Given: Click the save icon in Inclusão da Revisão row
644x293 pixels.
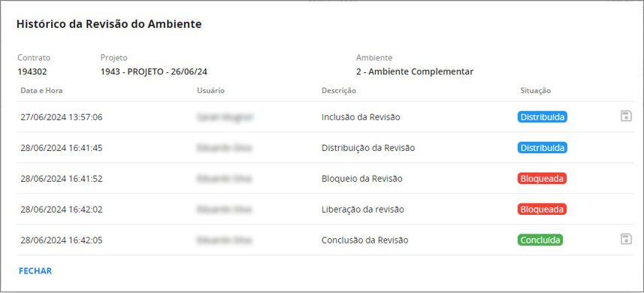Looking at the screenshot, I should coord(626,116).
